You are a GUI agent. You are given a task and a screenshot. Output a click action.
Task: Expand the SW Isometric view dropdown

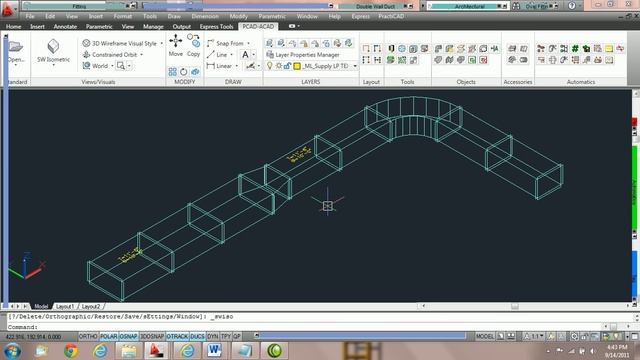click(53, 65)
